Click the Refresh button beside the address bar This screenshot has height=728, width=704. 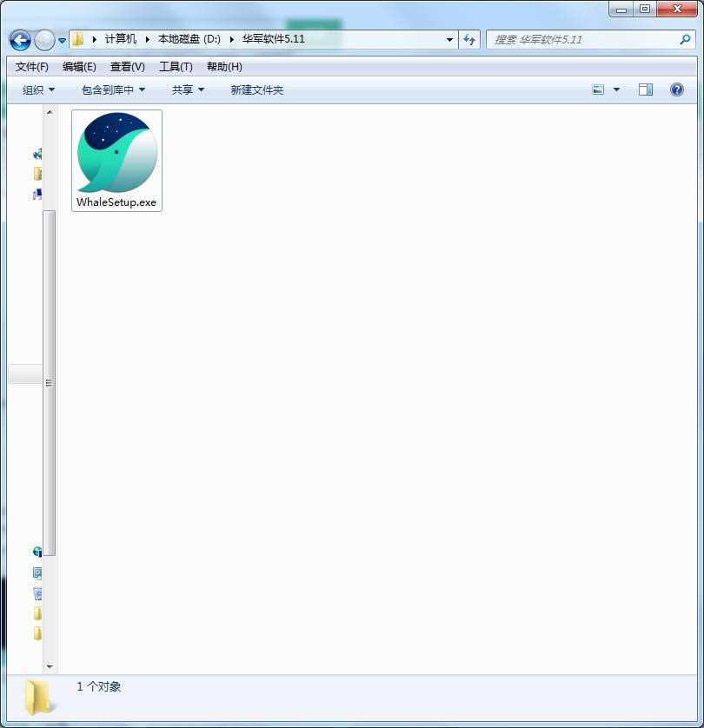click(x=468, y=39)
